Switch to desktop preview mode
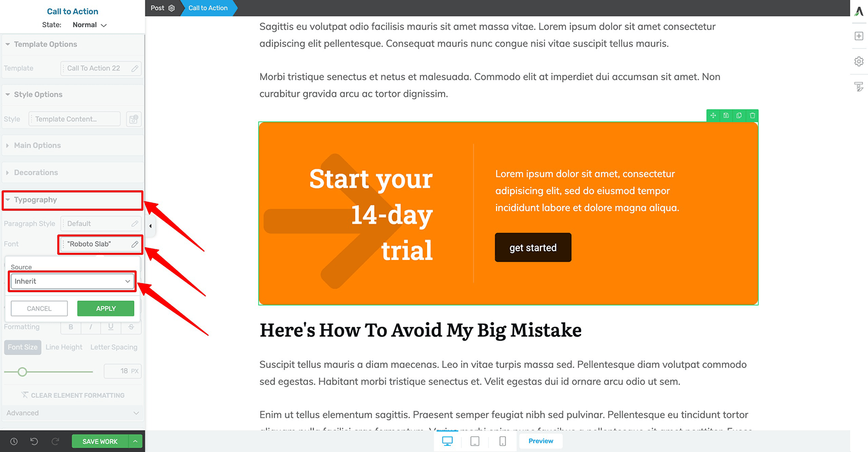Image resolution: width=868 pixels, height=452 pixels. [447, 441]
